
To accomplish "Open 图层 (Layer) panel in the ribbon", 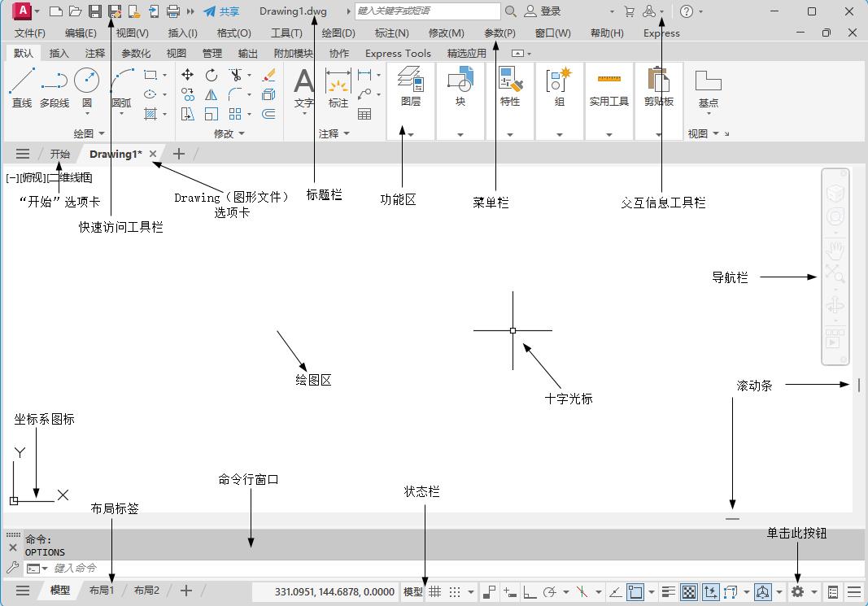I will (411, 88).
